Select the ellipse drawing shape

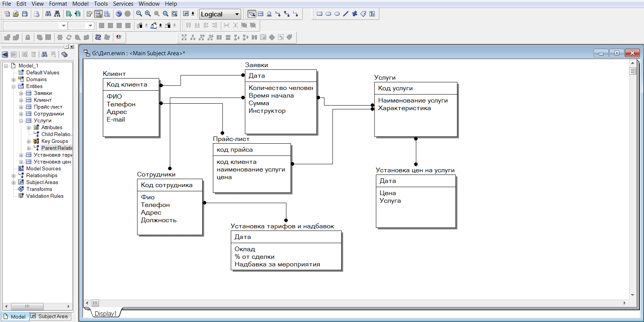point(337,14)
